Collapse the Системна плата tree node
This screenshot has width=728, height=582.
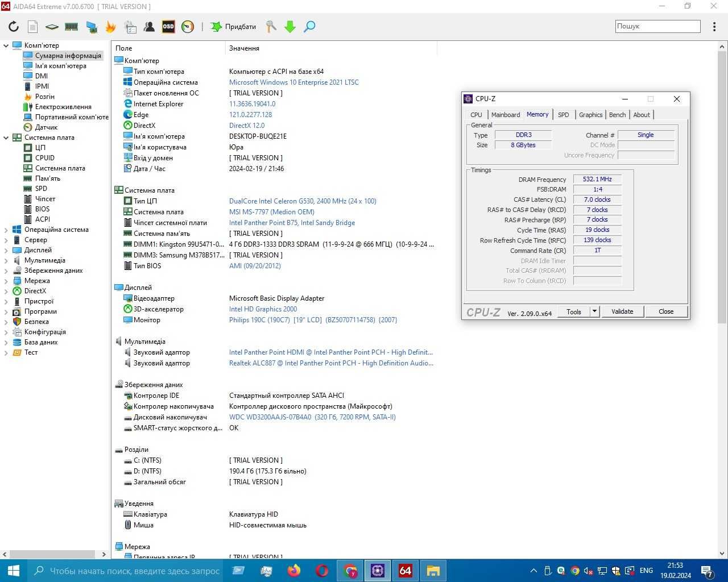pyautogui.click(x=6, y=138)
